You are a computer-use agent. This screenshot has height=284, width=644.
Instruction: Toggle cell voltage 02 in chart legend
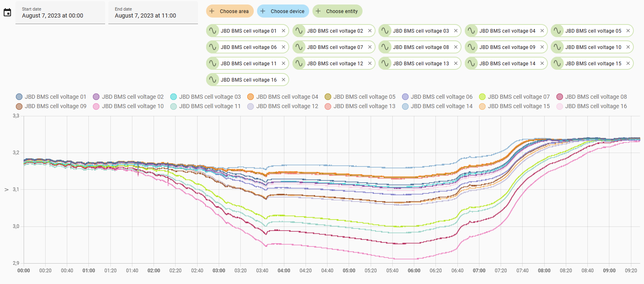(x=128, y=97)
